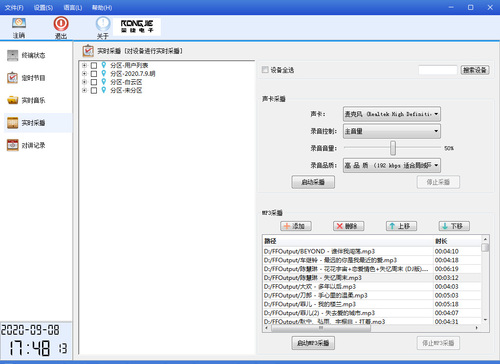The width and height of the screenshot is (500, 364).
Task: Click the 录音音量 volume slider handle
Action: tap(393, 148)
